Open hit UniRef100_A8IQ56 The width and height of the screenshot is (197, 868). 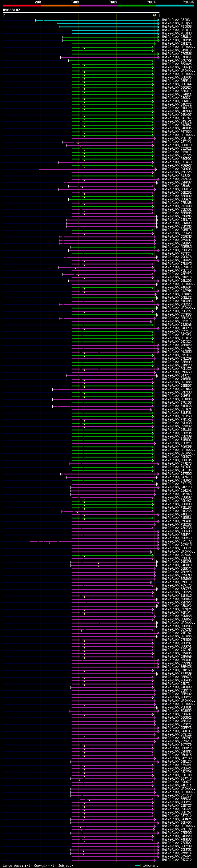coord(177,26)
